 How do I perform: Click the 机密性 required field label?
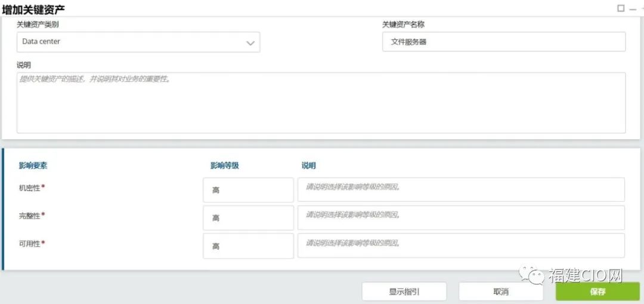32,188
